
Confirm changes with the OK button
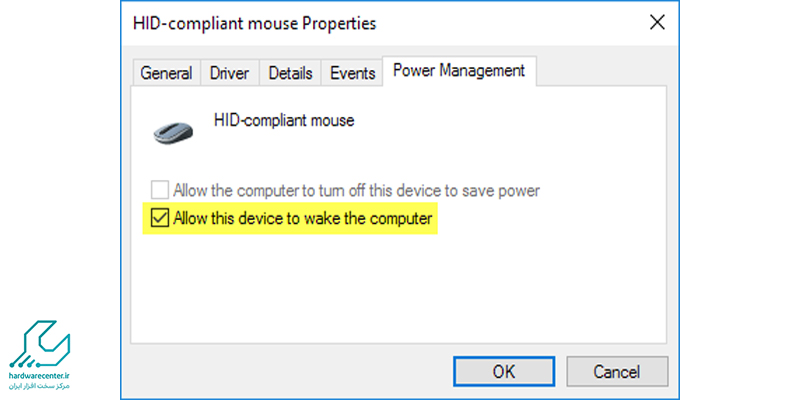(x=504, y=371)
